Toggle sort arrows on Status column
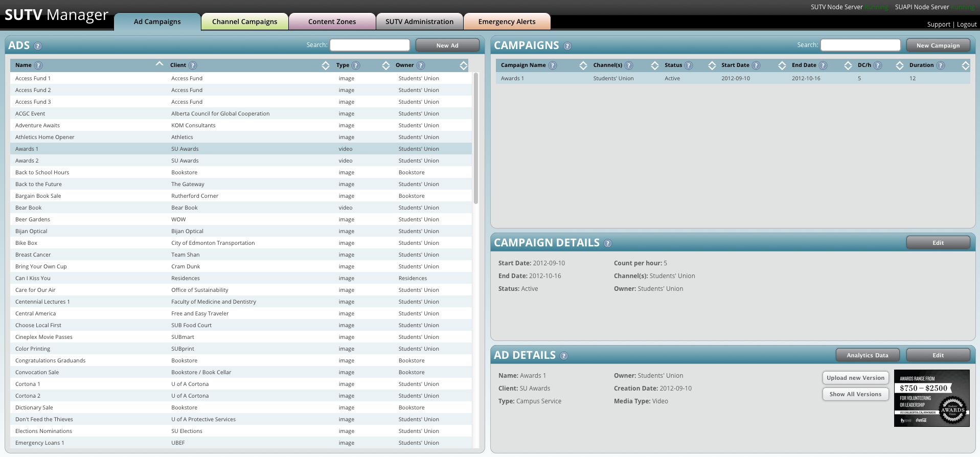This screenshot has width=980, height=457. [712, 65]
